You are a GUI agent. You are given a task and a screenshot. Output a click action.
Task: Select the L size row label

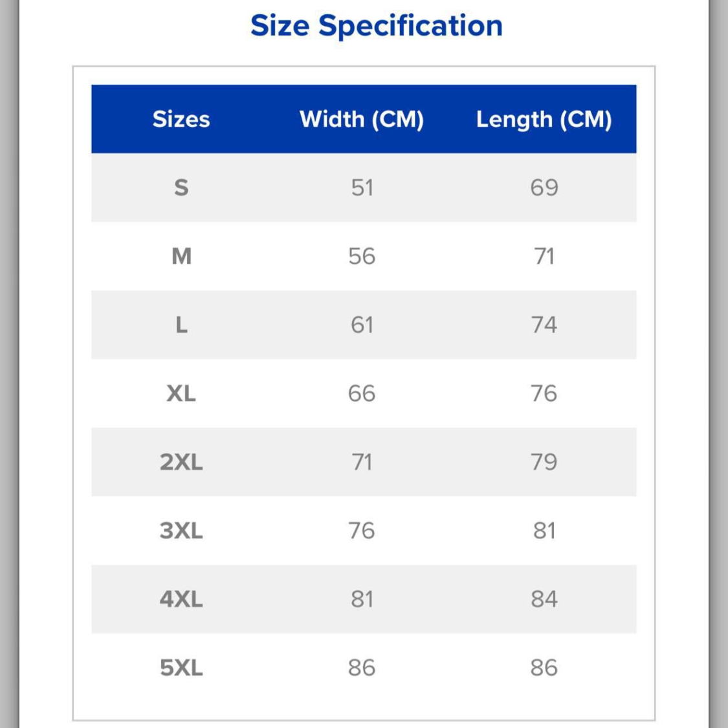tap(181, 325)
